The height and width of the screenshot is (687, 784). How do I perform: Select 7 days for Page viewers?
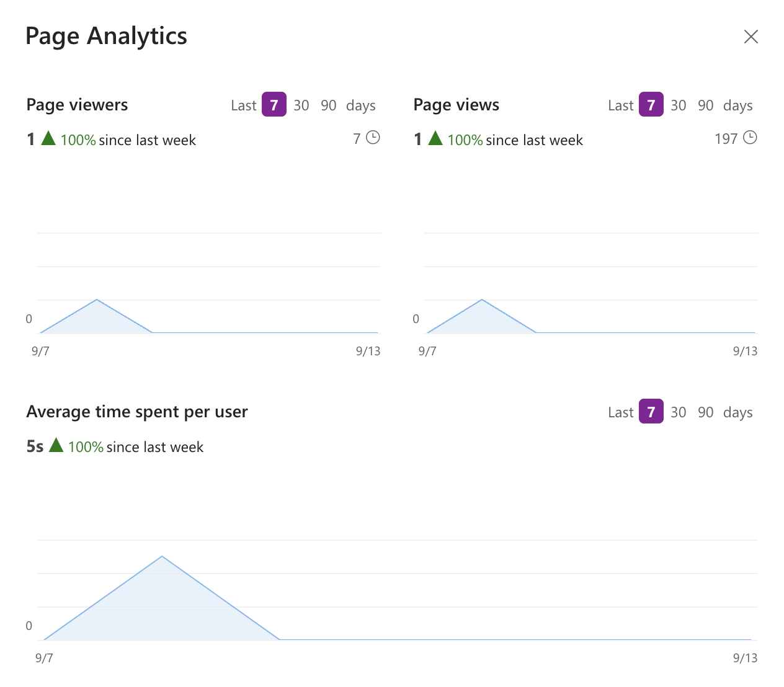point(274,105)
